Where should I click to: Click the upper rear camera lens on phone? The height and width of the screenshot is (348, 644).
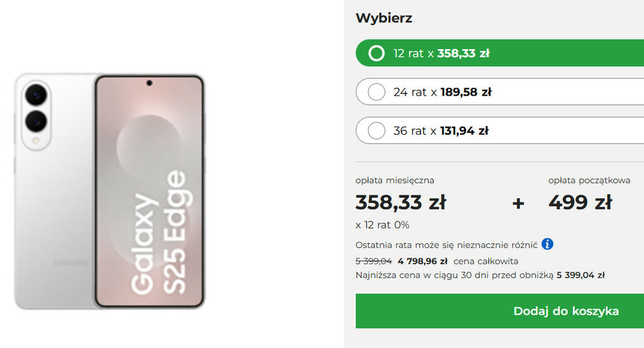pyautogui.click(x=36, y=94)
